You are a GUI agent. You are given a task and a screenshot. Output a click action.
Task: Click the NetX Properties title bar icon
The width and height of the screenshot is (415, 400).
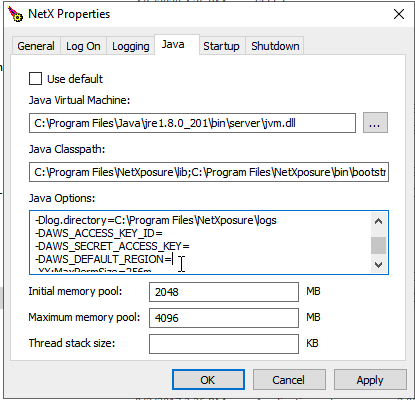15,14
